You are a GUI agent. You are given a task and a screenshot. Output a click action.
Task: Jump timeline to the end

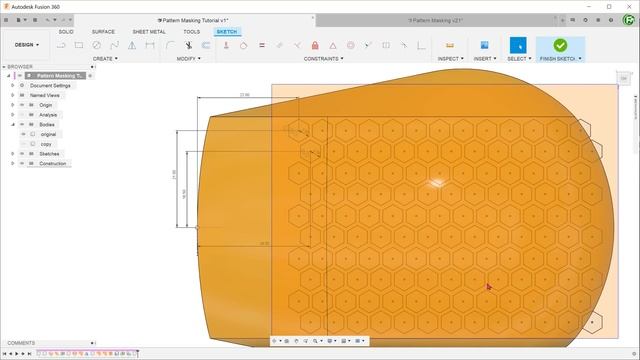(29, 353)
